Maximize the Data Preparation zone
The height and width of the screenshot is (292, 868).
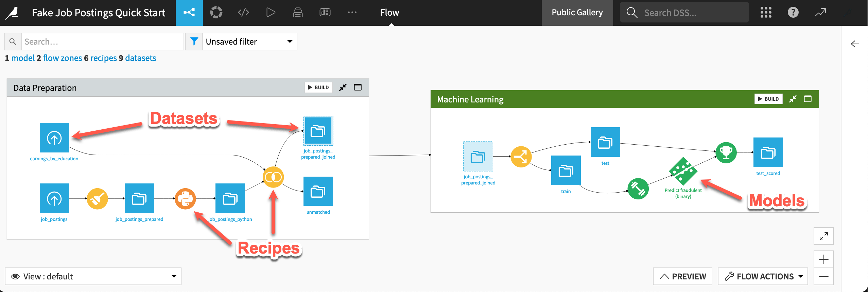point(358,87)
